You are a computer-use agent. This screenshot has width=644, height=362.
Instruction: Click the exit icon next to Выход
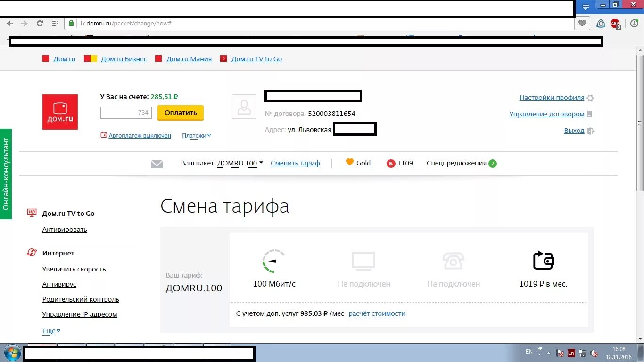click(x=591, y=131)
